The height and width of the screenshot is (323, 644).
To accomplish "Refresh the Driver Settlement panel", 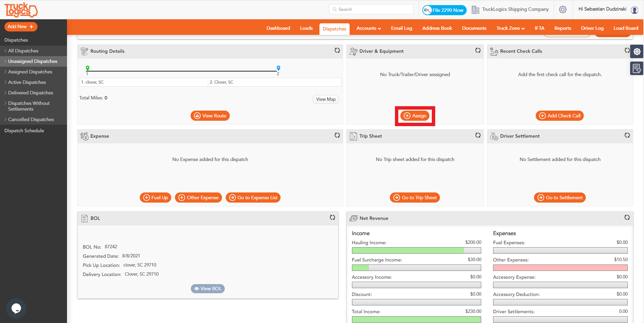I will click(627, 135).
